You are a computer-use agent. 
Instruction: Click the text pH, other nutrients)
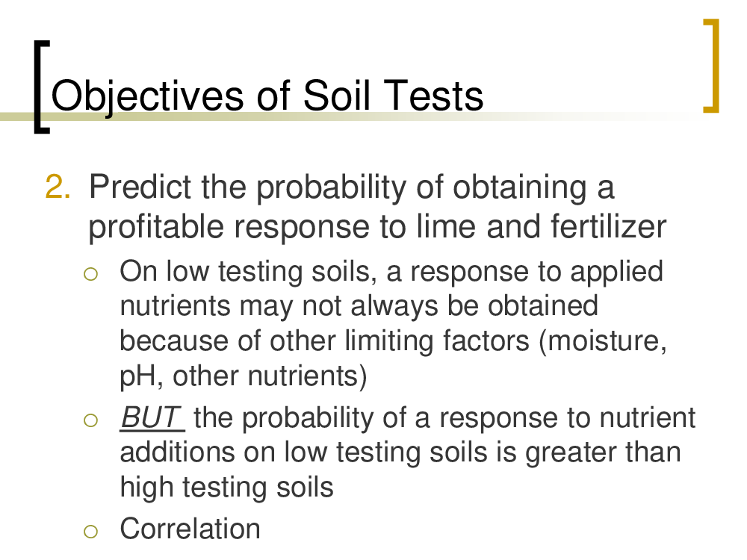(244, 376)
